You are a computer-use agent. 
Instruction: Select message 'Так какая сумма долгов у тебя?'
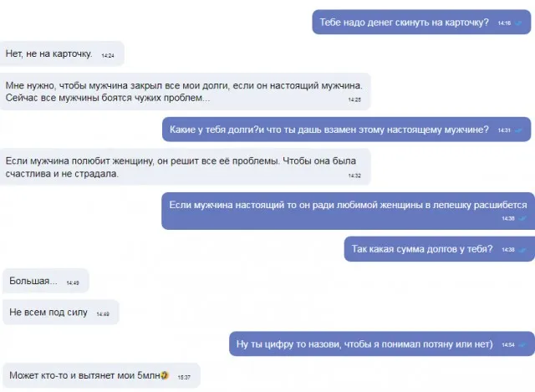pos(440,249)
